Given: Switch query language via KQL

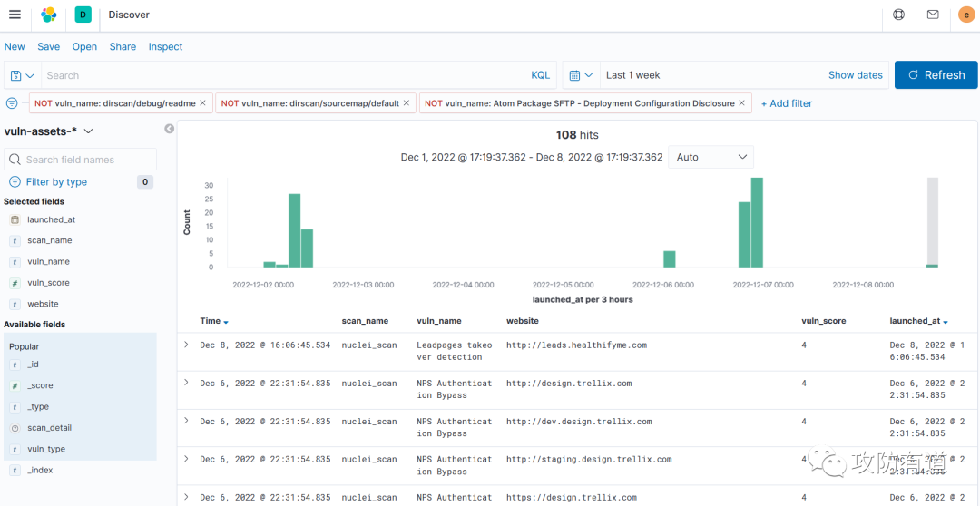Looking at the screenshot, I should [x=541, y=75].
